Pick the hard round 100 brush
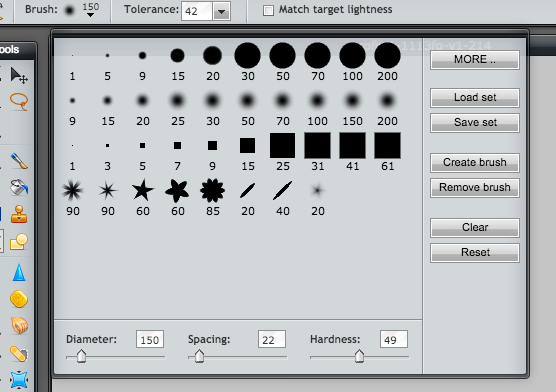Screen dimensions: 556x392 tap(352, 56)
